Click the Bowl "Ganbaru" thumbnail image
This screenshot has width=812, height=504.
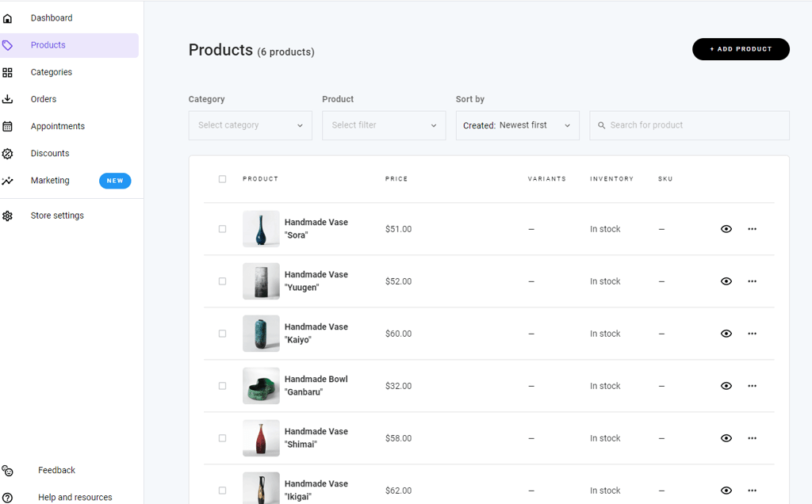(261, 385)
